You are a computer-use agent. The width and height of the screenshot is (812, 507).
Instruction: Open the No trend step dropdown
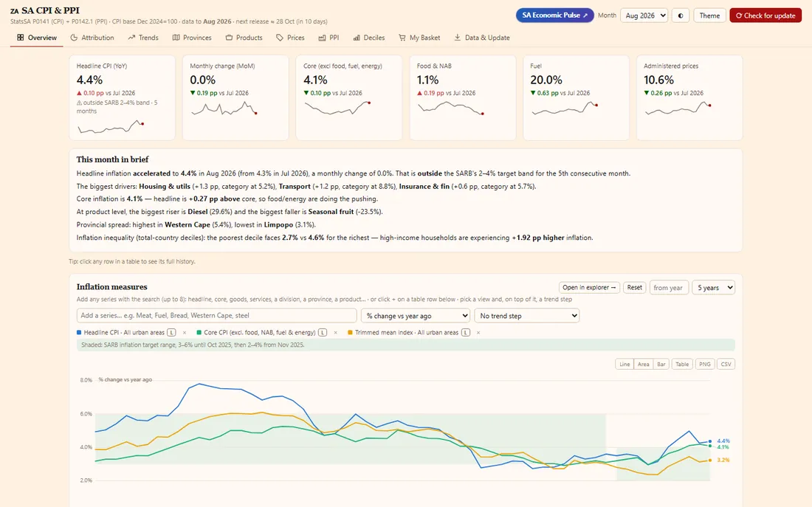(526, 315)
